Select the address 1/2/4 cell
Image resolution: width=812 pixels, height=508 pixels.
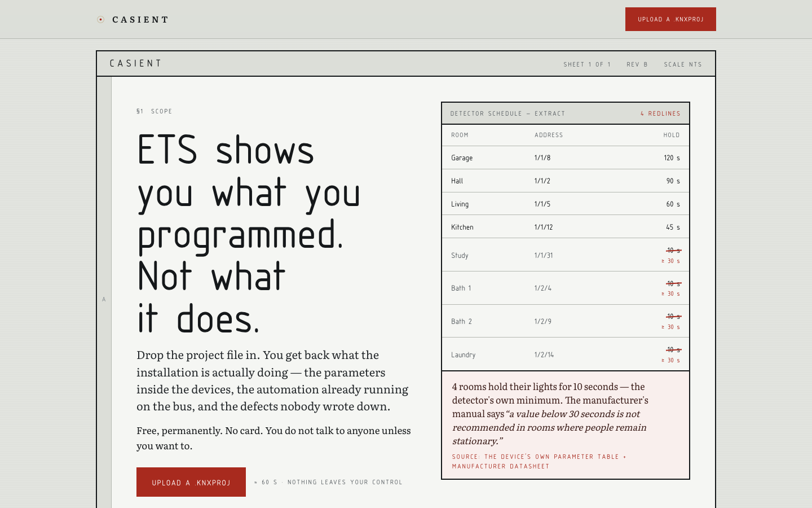[543, 288]
